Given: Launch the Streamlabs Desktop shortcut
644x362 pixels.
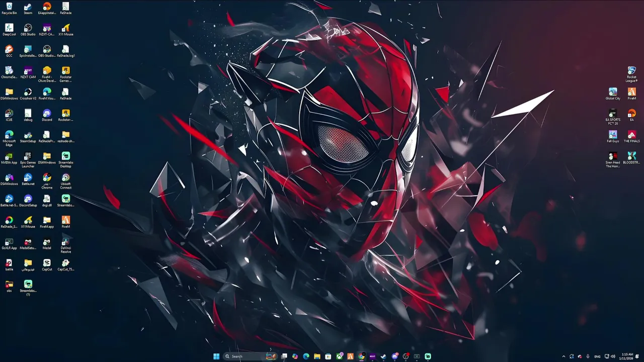Looking at the screenshot, I should (65, 160).
